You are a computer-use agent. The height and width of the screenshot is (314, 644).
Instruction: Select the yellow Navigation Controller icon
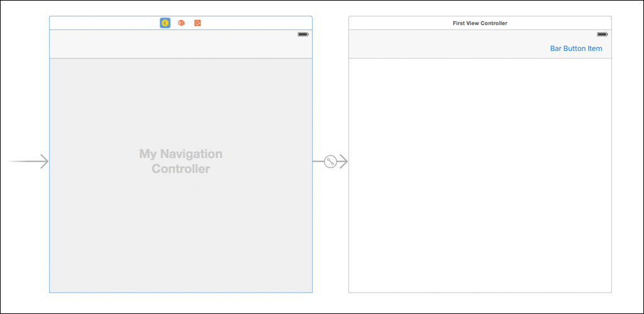click(165, 23)
